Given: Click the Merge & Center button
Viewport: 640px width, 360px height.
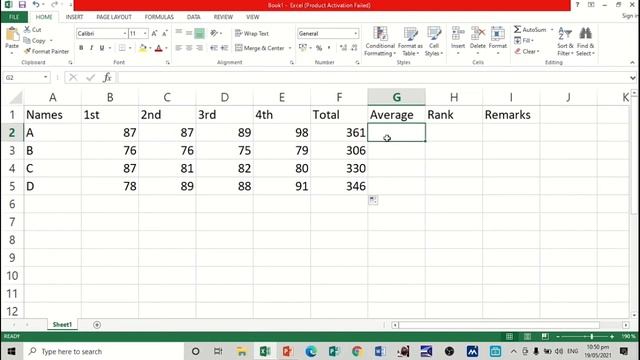Looking at the screenshot, I should (x=260, y=48).
